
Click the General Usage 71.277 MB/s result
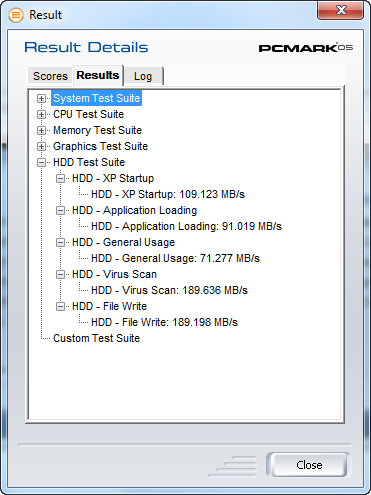tap(175, 258)
